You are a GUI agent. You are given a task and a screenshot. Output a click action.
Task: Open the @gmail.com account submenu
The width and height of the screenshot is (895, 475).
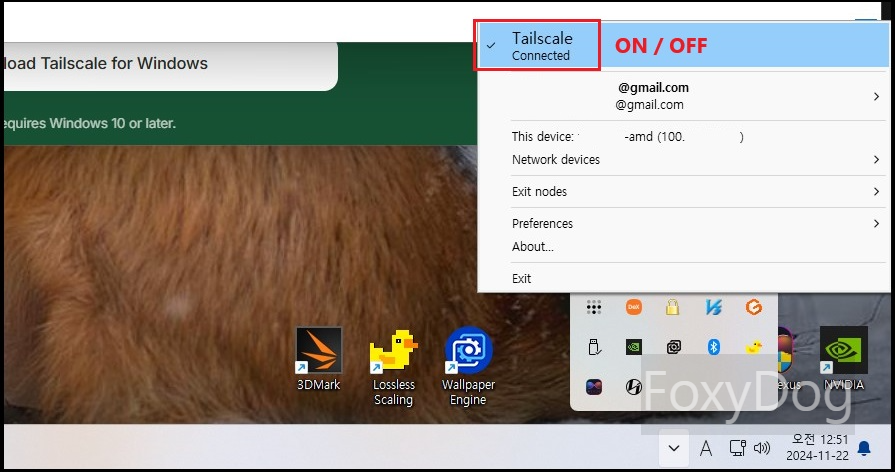click(x=683, y=96)
